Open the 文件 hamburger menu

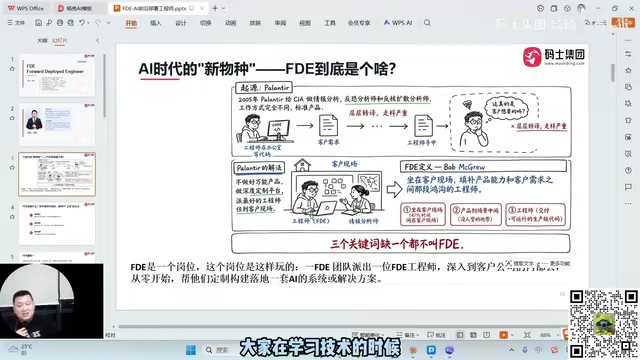16,23
